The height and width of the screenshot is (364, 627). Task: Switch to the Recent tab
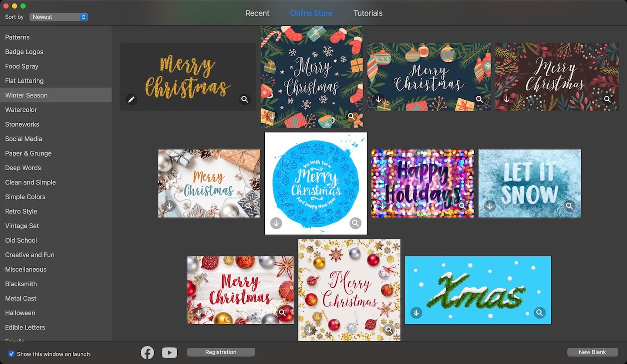[x=257, y=13]
